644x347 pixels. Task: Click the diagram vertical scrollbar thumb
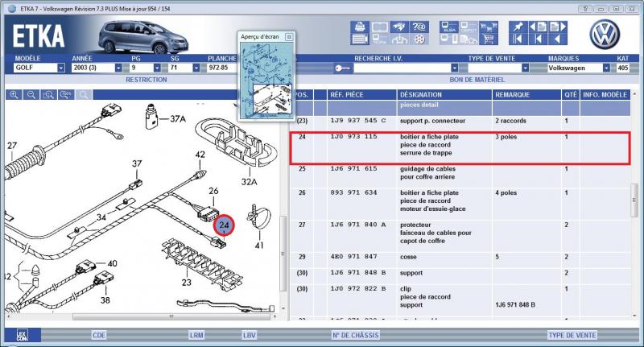pos(283,254)
